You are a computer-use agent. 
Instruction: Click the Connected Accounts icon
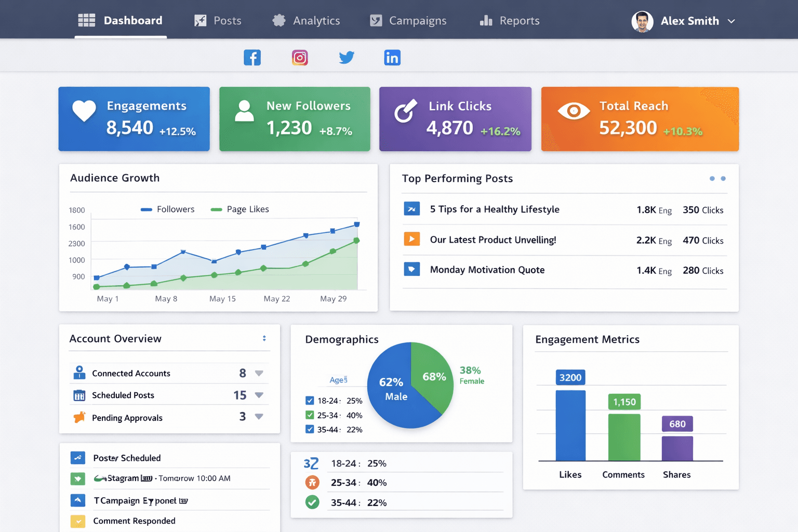pyautogui.click(x=79, y=373)
